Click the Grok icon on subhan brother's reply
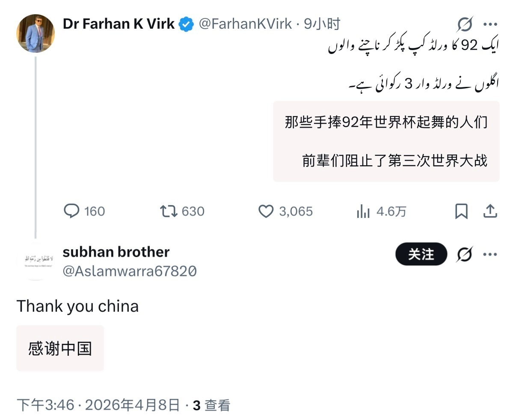516x420 pixels. [x=465, y=254]
